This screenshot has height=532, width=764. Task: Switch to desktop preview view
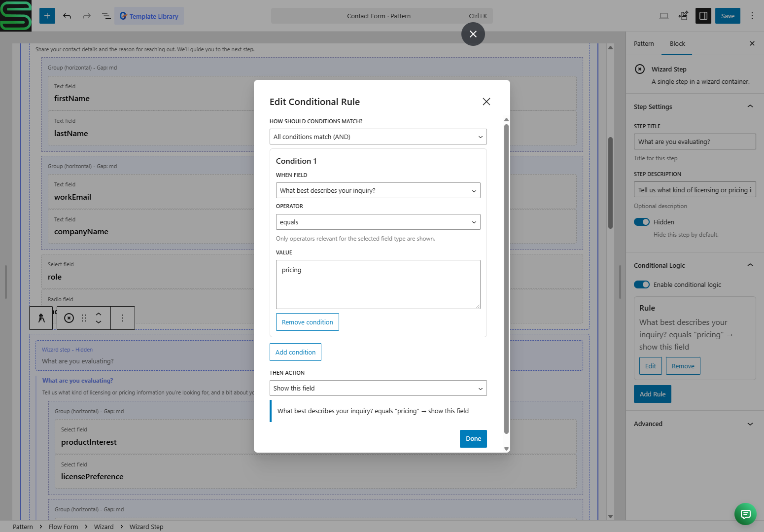pyautogui.click(x=664, y=16)
